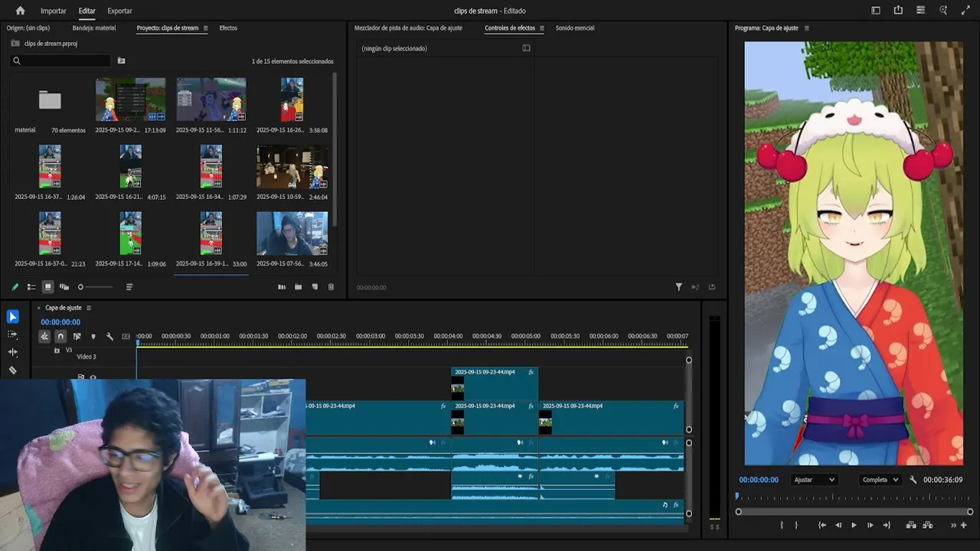Screen dimensions: 980x551
Task: Click the text '1 de 15 elementos seleccionados'
Action: pyautogui.click(x=292, y=61)
